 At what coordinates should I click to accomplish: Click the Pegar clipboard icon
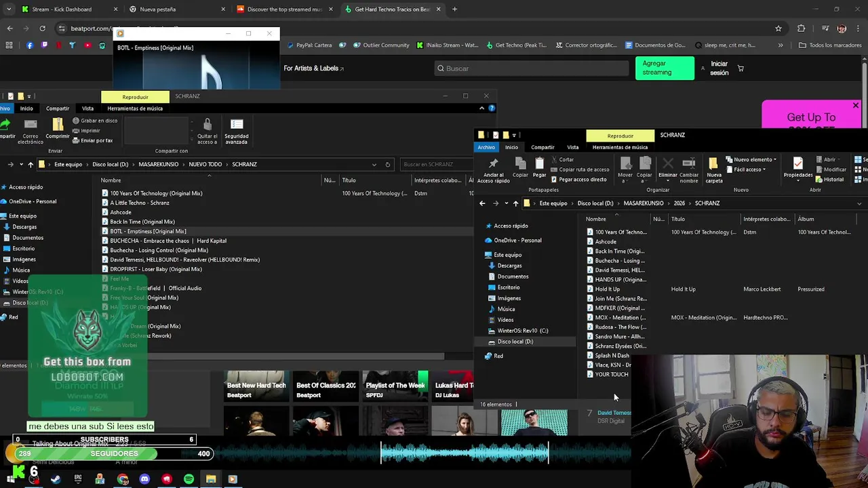[539, 163]
